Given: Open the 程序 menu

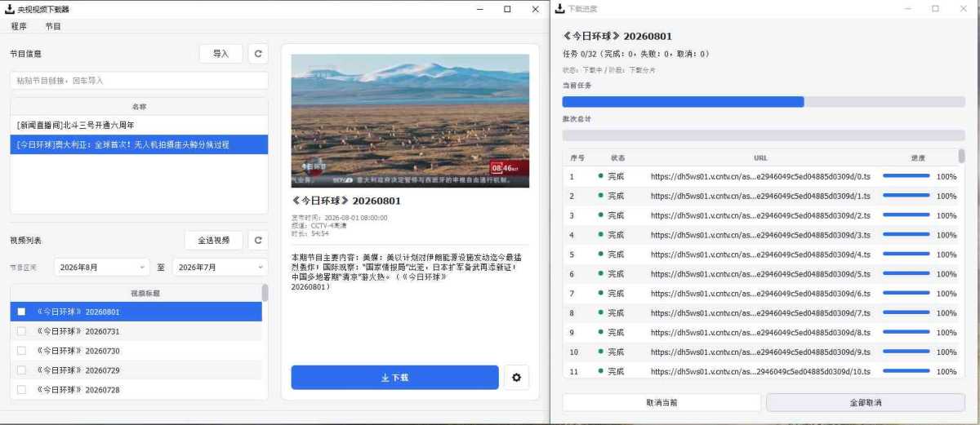Looking at the screenshot, I should point(19,26).
